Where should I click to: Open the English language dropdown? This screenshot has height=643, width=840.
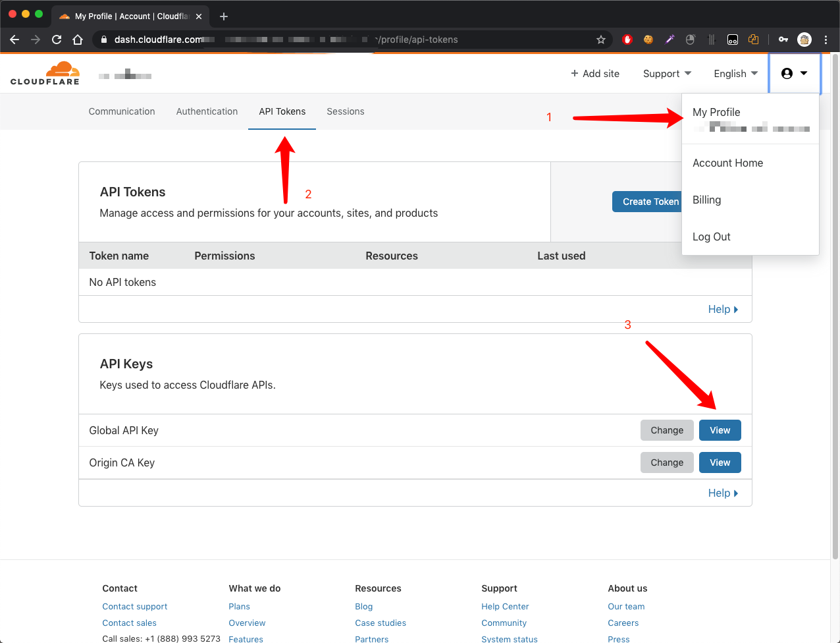[735, 74]
